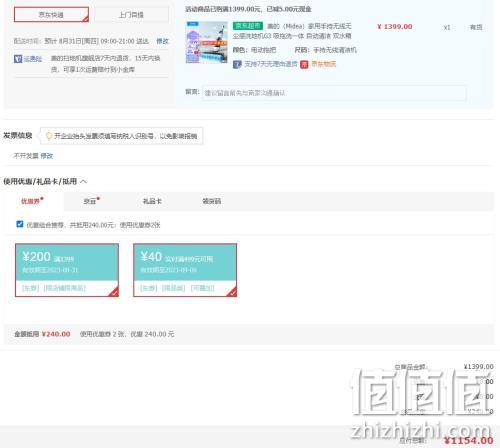Choose the 上门自提 pickup option
500x448 pixels.
[x=131, y=15]
